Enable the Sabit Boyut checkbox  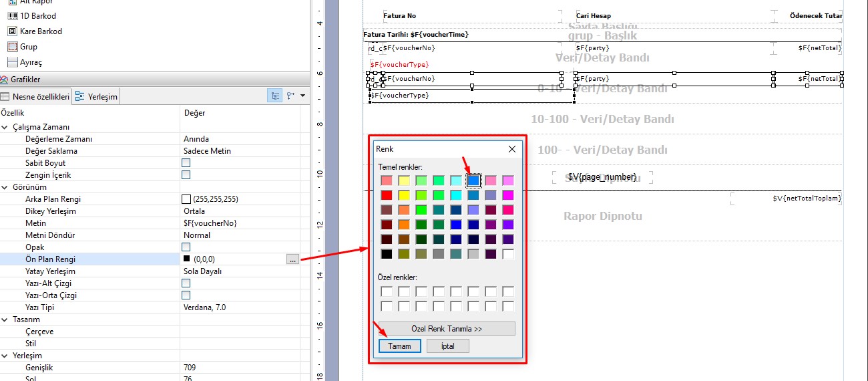click(186, 163)
